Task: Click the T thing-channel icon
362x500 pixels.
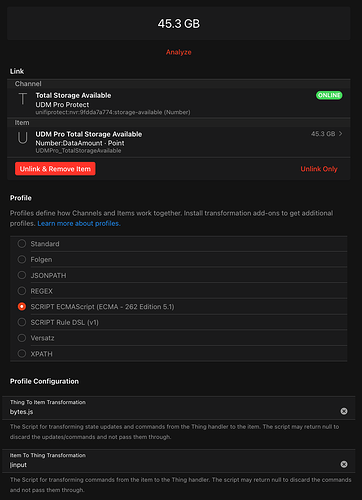Action: point(23,99)
